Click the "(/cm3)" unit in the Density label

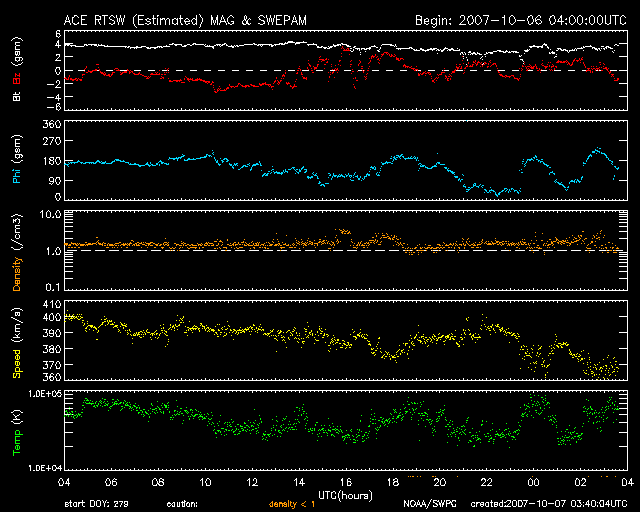[17, 232]
